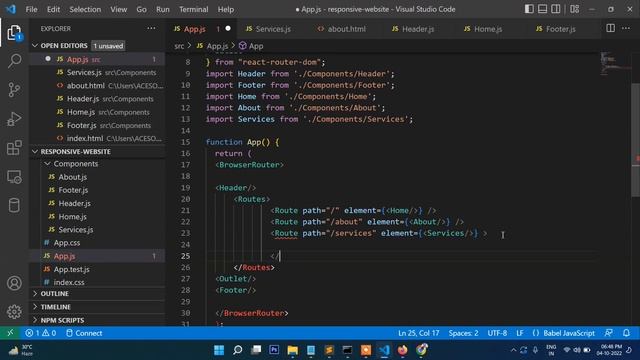Toggle Secondary Side Bar visibility

[556, 9]
